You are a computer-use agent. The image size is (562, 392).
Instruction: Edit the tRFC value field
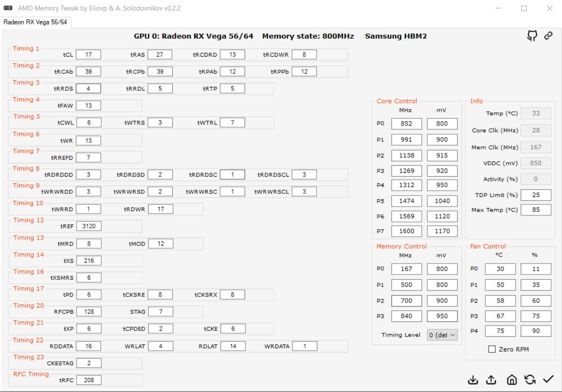(x=89, y=380)
